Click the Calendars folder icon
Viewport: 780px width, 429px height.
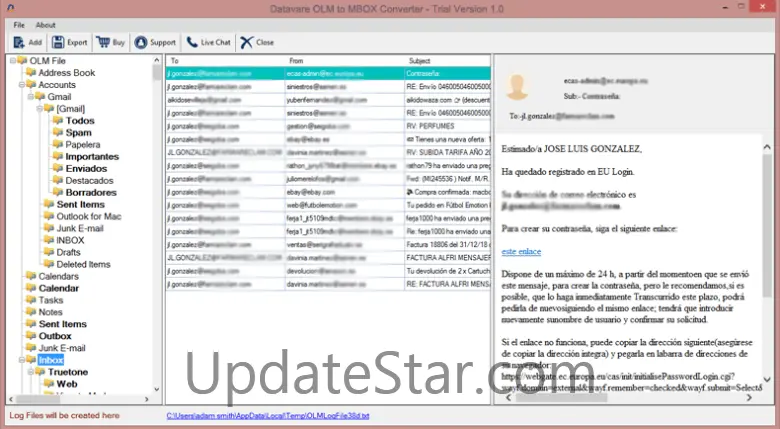[x=31, y=276]
